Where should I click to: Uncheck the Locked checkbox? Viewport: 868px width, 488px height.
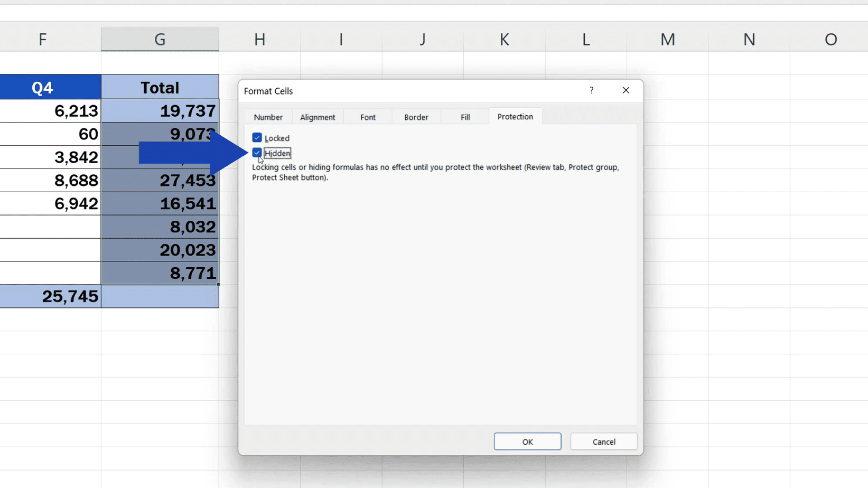[x=257, y=137]
